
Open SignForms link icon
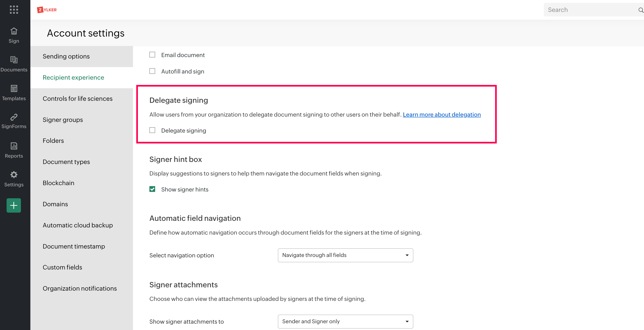point(14,117)
